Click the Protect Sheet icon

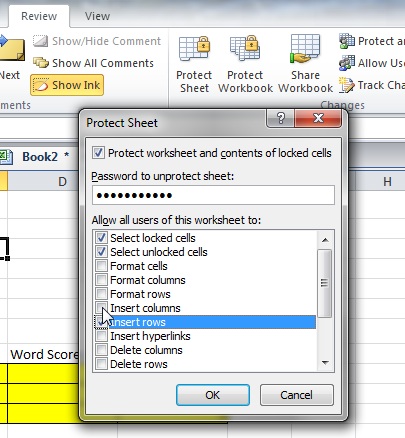point(195,49)
